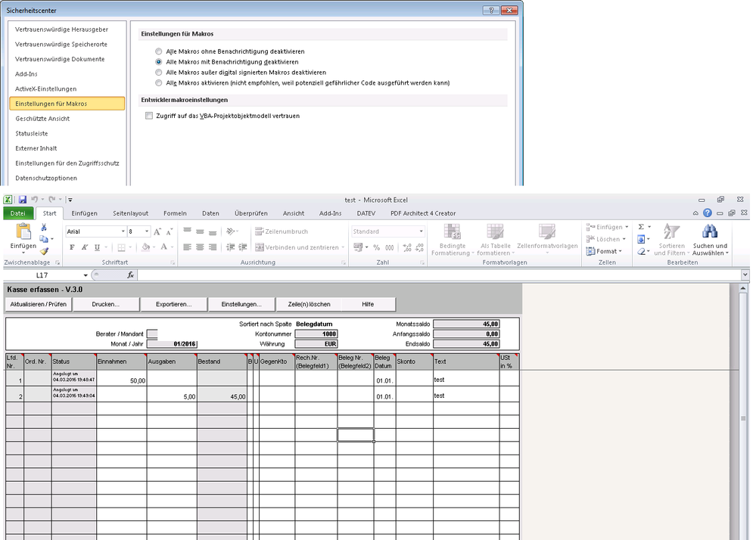This screenshot has width=756, height=540.
Task: Open the font size 8 dropdown
Action: pos(147,231)
